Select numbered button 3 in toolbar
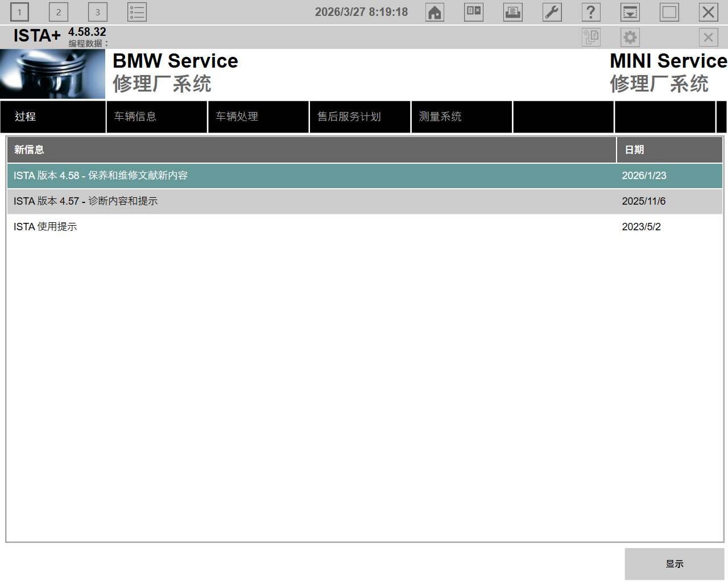728x585 pixels. (97, 12)
